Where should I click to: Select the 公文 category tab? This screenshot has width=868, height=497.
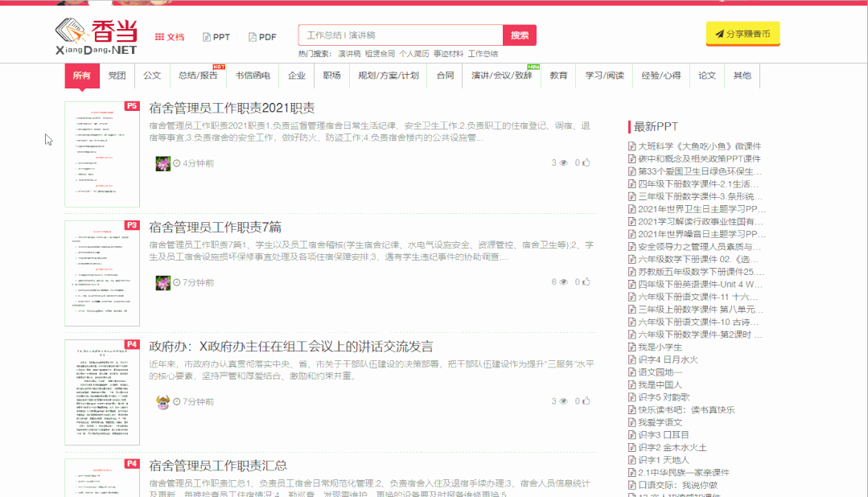pyautogui.click(x=152, y=76)
